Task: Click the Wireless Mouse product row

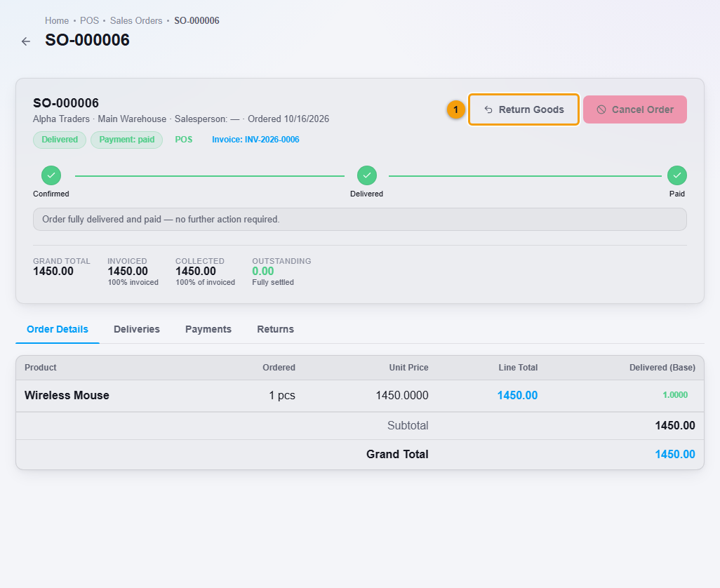Action: point(360,395)
